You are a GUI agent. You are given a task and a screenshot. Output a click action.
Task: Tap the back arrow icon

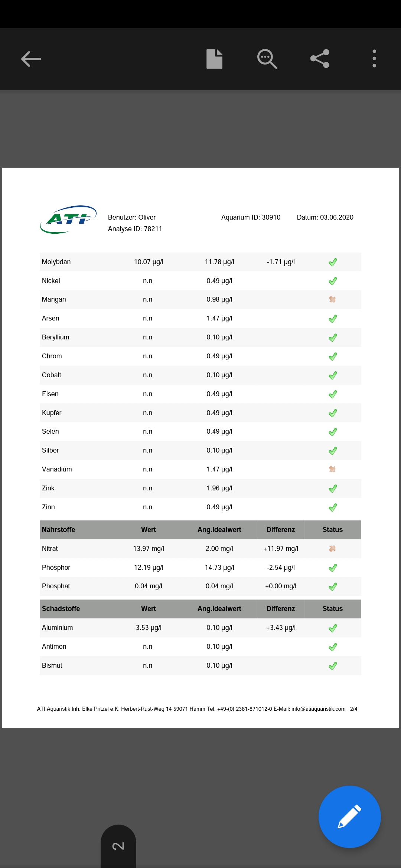31,59
